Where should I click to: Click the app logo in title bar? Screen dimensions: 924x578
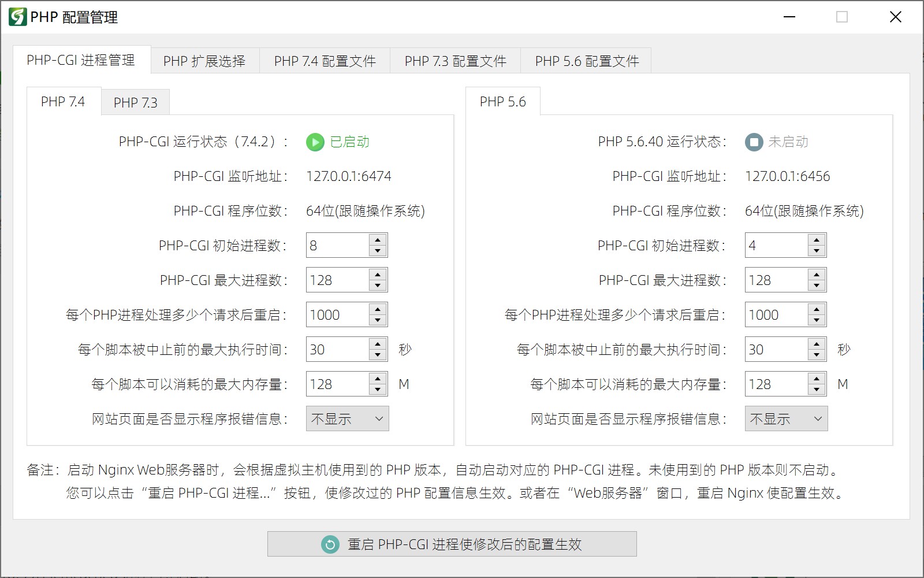click(17, 17)
